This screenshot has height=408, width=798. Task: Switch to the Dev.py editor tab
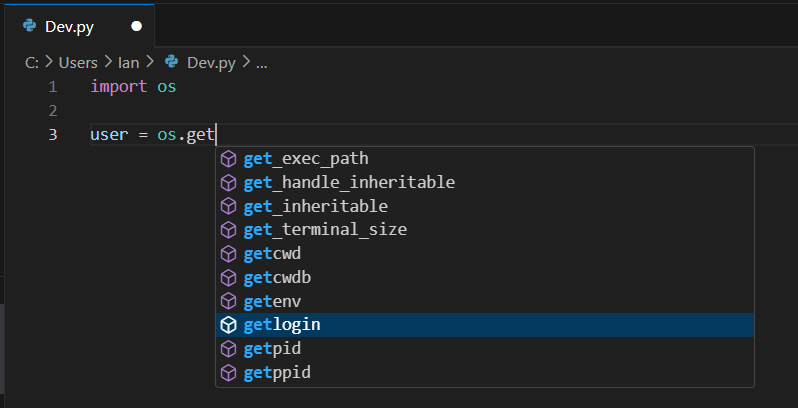[x=69, y=26]
